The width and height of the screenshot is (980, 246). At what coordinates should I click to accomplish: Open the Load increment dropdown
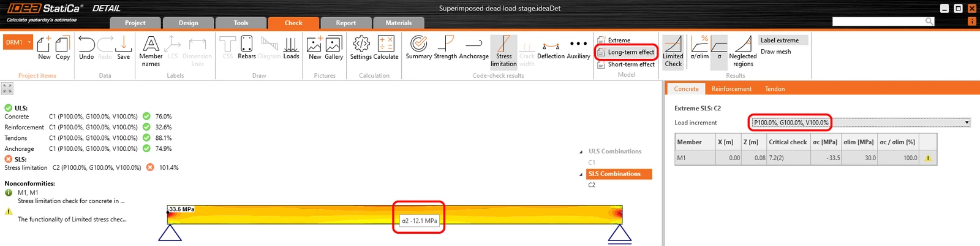pos(861,123)
